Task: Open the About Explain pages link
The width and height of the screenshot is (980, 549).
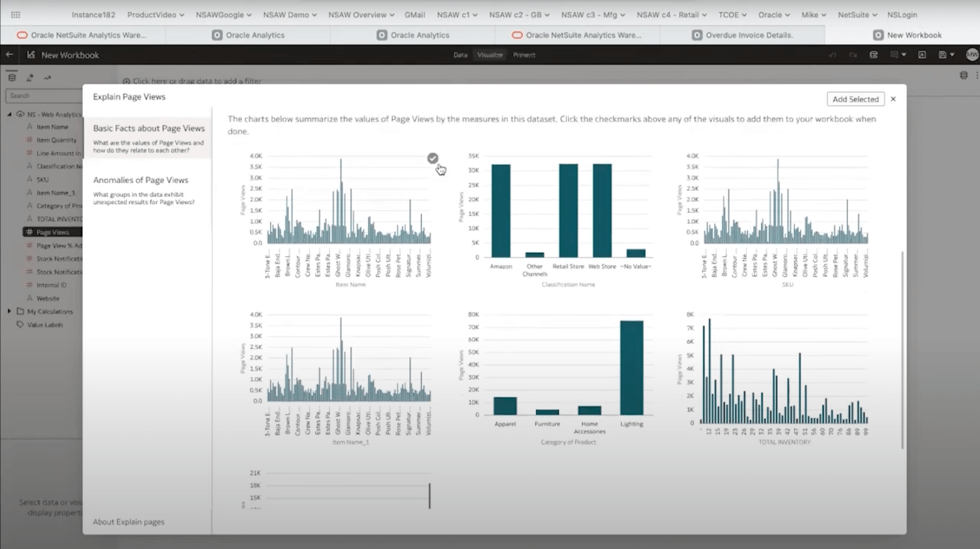Action: (128, 522)
